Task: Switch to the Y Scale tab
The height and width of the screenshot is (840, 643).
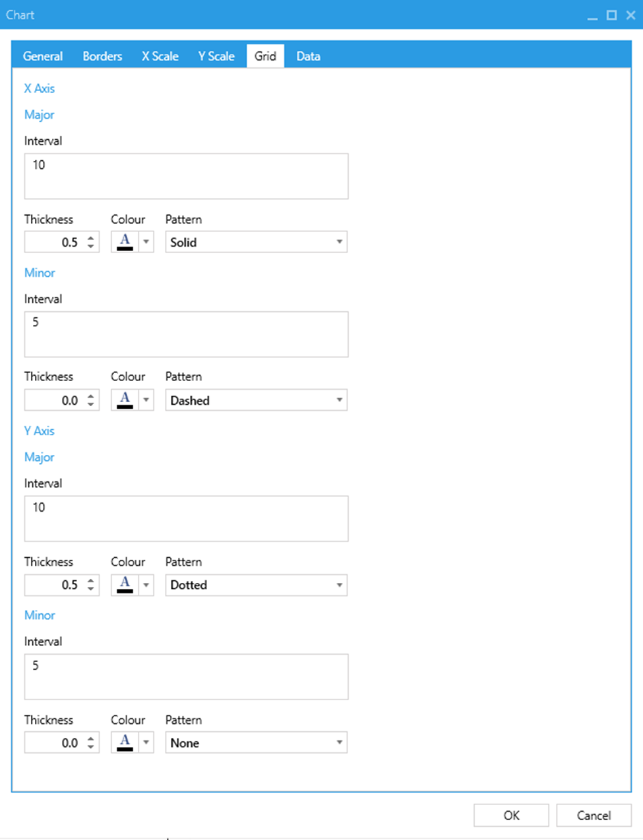Action: pyautogui.click(x=216, y=56)
